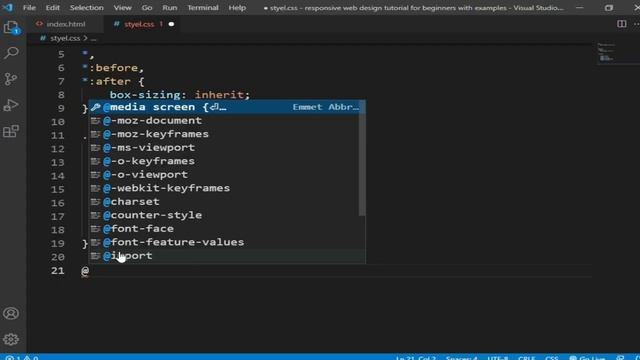Viewport: 640px width, 360px height.
Task: Select the @-webkit-keyframes suggestion
Action: click(x=224, y=188)
